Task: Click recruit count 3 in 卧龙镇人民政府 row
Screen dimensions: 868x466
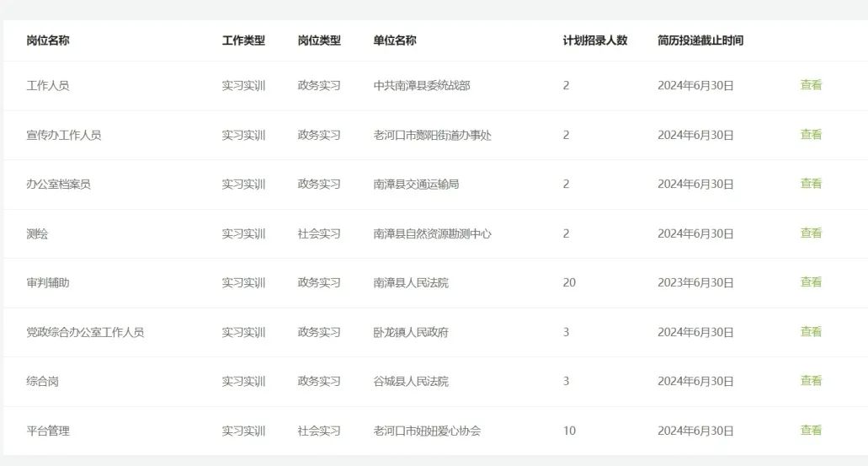Action: click(566, 332)
